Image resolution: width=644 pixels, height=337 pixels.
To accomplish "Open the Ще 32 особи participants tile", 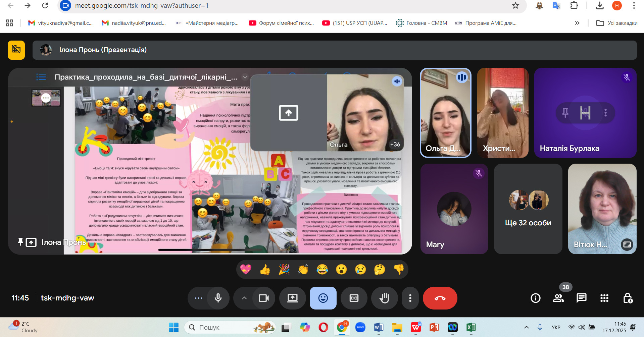I will pyautogui.click(x=528, y=209).
